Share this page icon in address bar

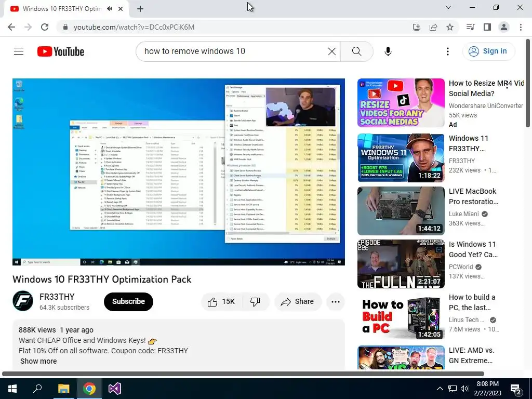pos(433,27)
